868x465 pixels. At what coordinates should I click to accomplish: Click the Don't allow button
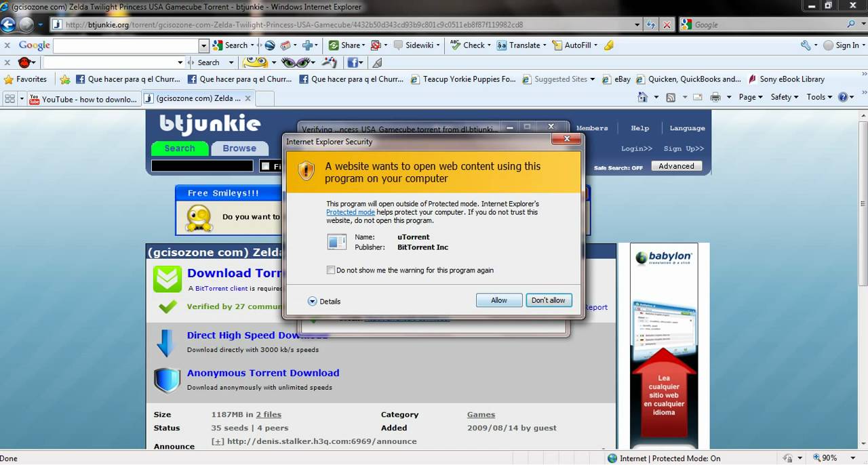pos(549,300)
